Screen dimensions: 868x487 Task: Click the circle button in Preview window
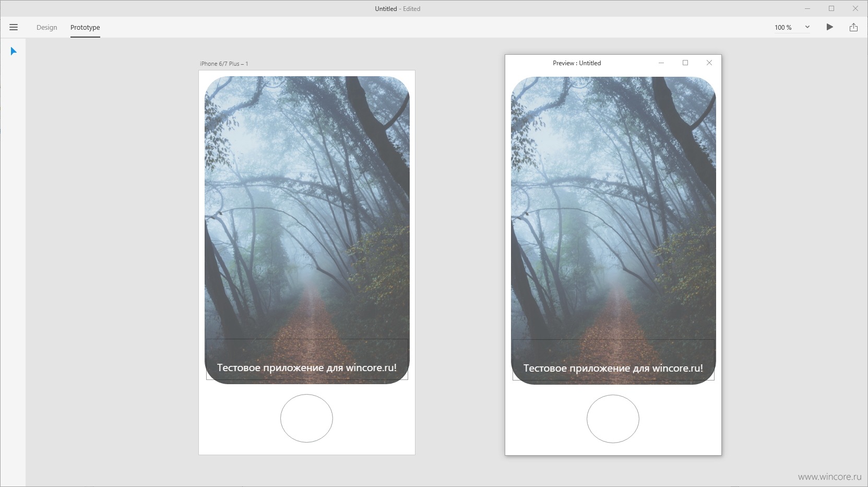click(613, 419)
